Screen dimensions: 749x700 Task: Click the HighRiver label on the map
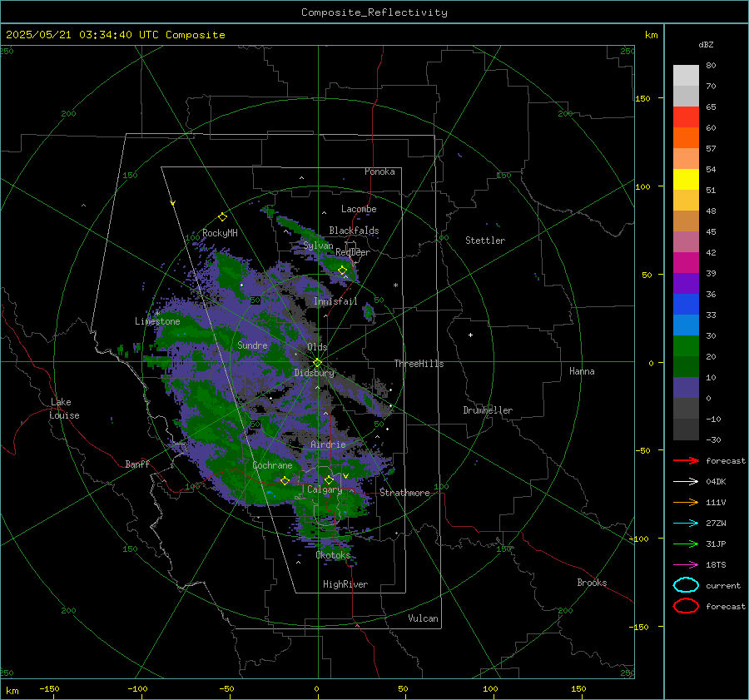345,584
